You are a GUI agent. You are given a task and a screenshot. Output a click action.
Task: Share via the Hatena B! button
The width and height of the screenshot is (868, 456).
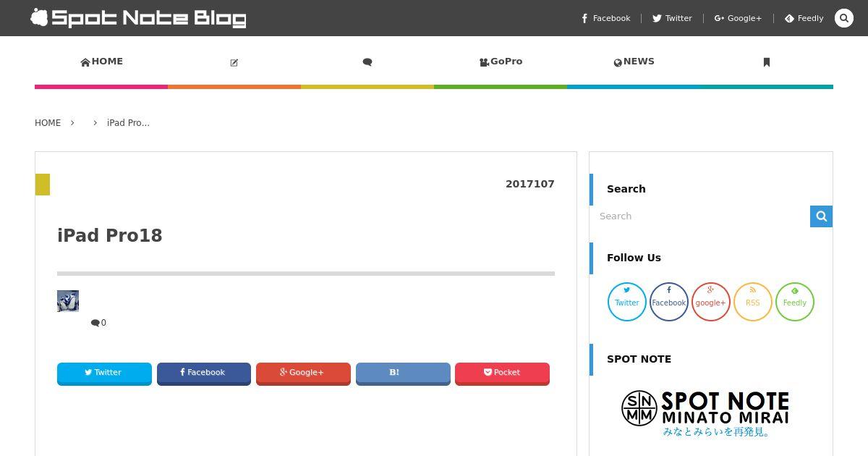(x=403, y=373)
